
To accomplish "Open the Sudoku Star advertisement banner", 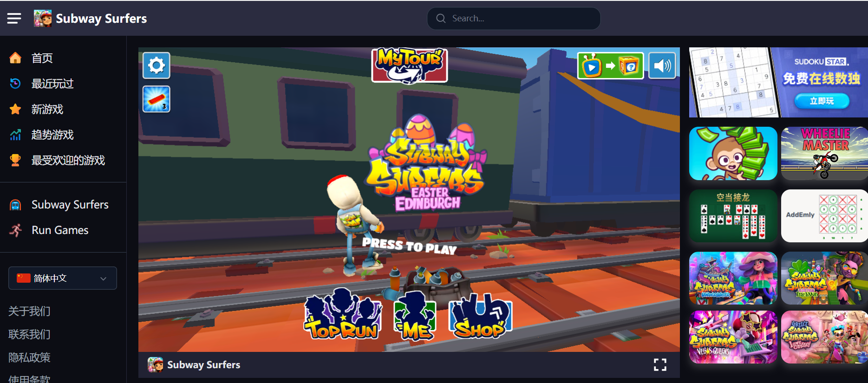I will (x=778, y=82).
